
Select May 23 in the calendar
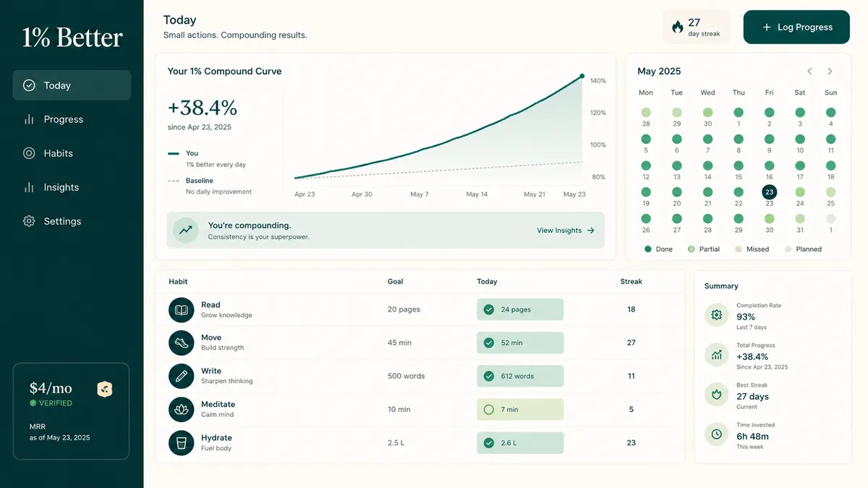pos(770,192)
